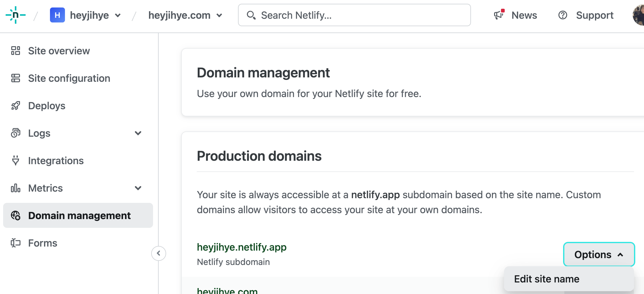The height and width of the screenshot is (294, 644).
Task: Click the Support question mark icon
Action: [563, 15]
